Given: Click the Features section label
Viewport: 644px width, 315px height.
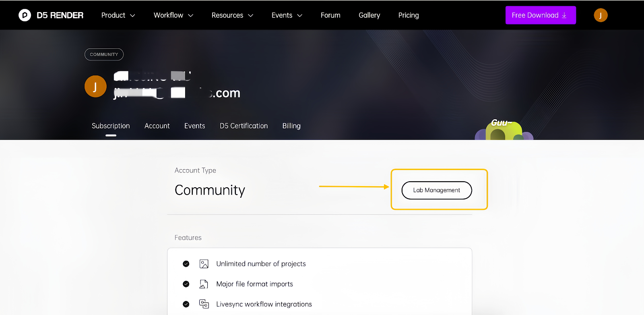Looking at the screenshot, I should [188, 238].
